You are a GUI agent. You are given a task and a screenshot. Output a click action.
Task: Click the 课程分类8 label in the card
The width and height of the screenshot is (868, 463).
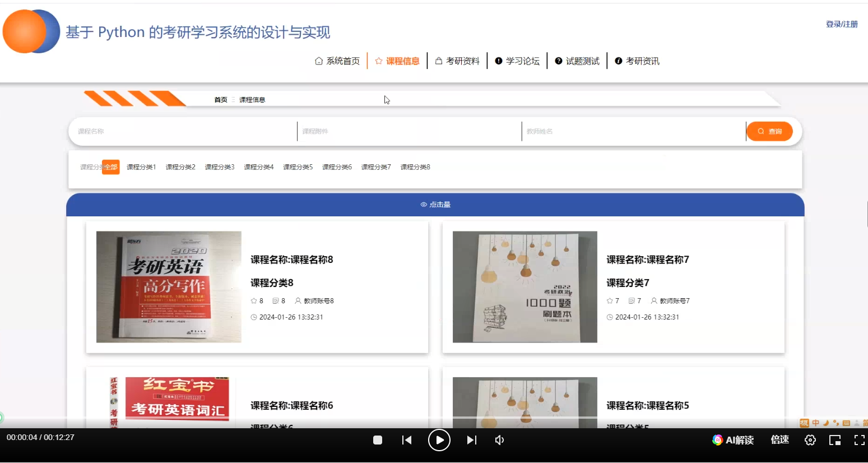(272, 283)
